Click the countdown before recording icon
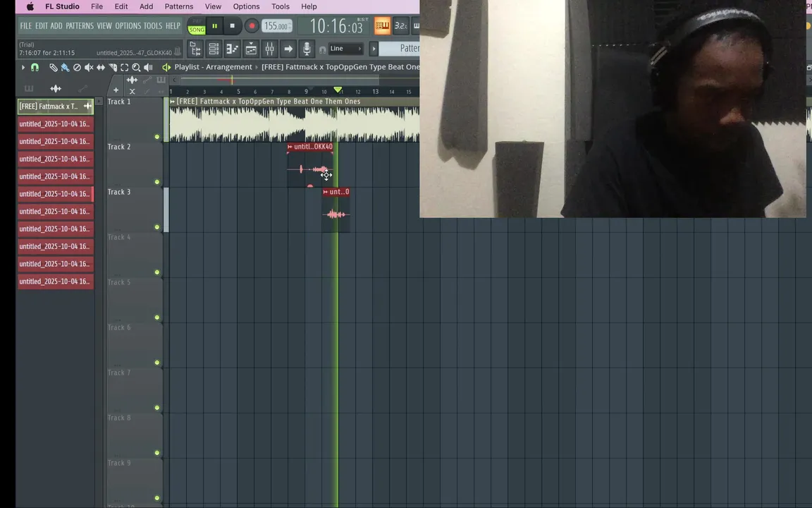This screenshot has width=812, height=508. (401, 25)
